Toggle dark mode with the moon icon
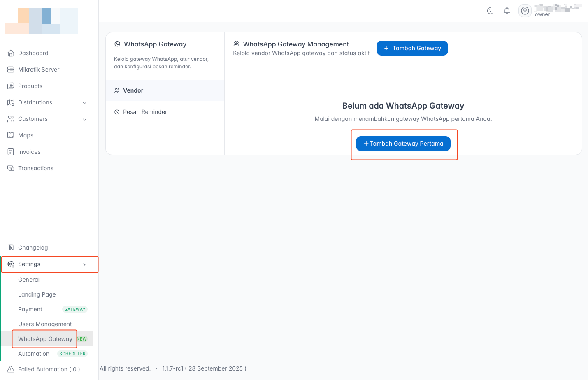This screenshot has width=588, height=380. (490, 11)
